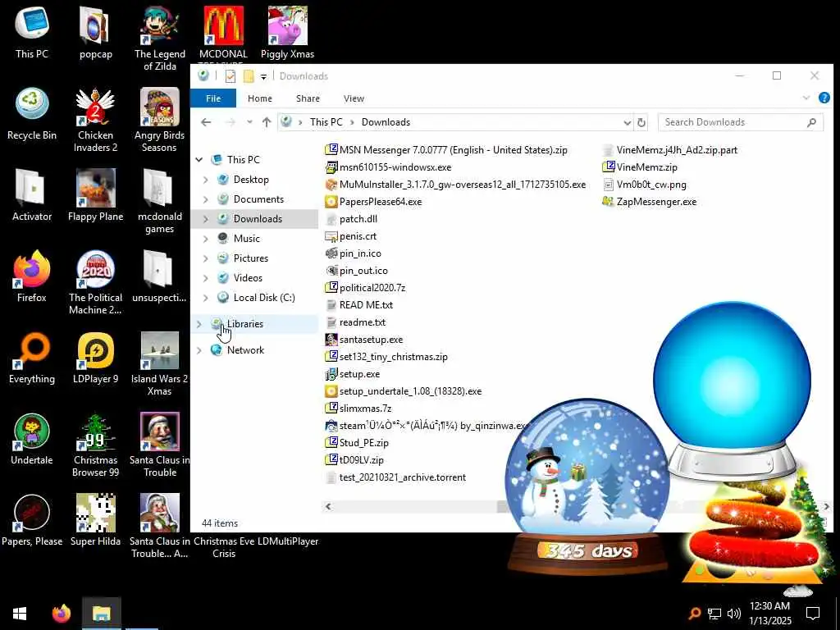
Task: Open the address bar history dropdown
Action: 627,122
